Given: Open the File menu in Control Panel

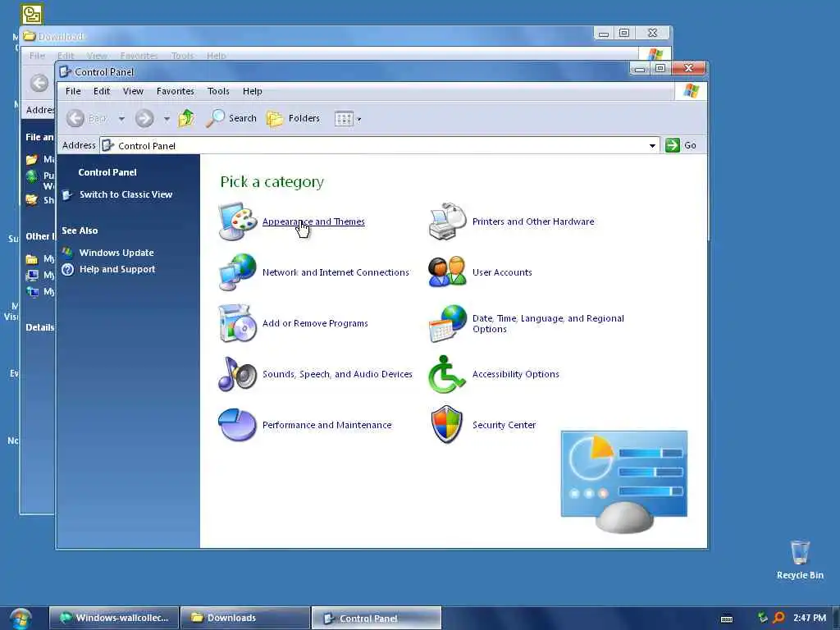Looking at the screenshot, I should pyautogui.click(x=73, y=91).
